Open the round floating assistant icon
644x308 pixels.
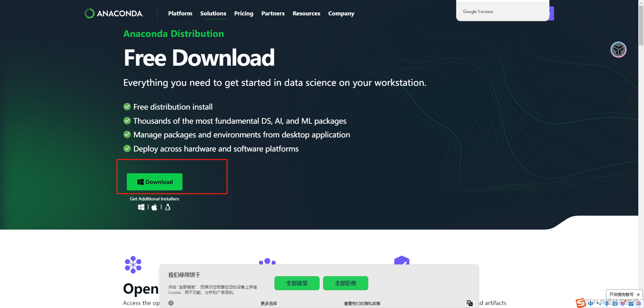click(619, 50)
